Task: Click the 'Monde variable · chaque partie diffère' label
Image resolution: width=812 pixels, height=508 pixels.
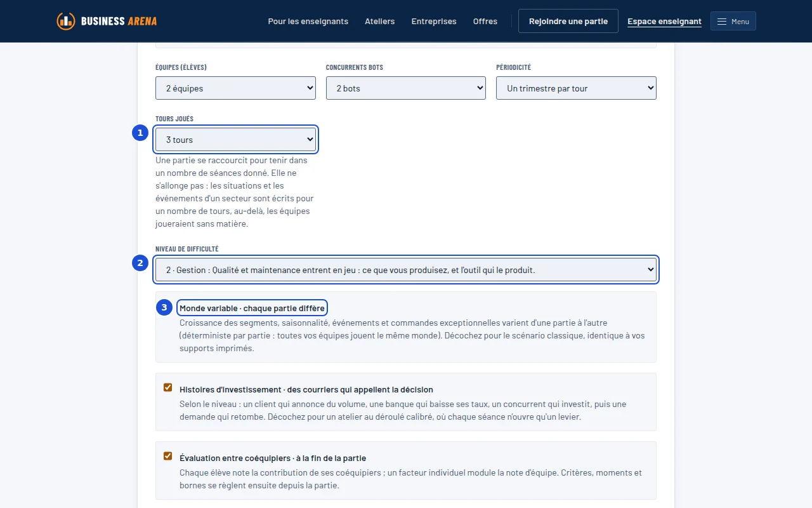Action: [252, 308]
